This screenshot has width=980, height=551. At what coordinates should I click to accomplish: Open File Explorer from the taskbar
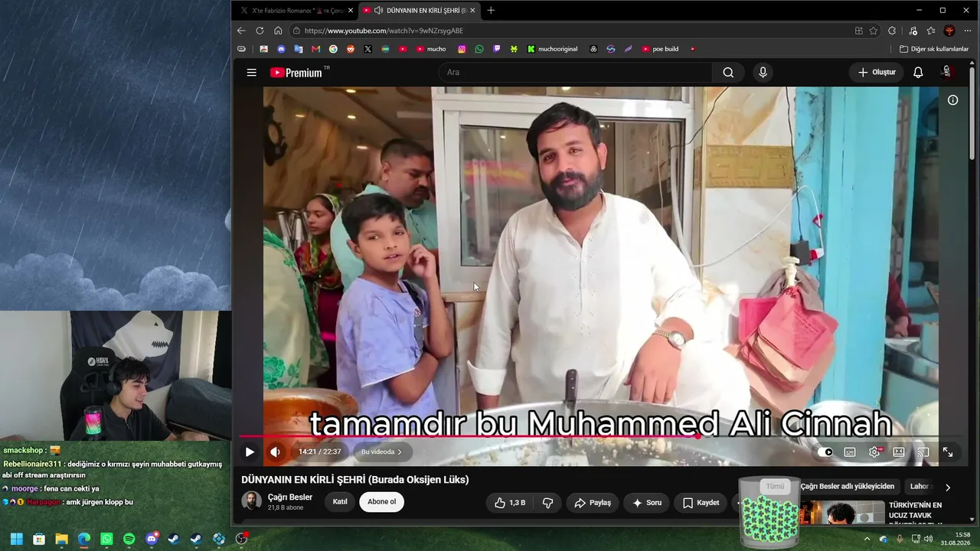coord(61,539)
